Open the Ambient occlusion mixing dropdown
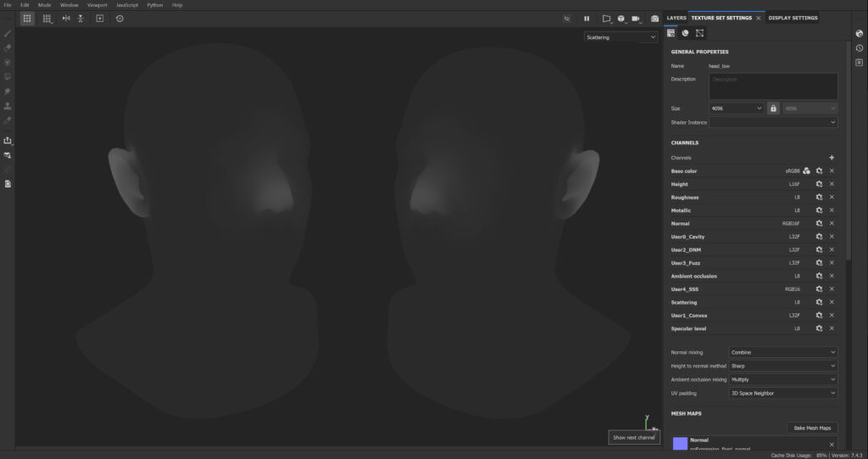868x459 pixels. click(x=782, y=379)
